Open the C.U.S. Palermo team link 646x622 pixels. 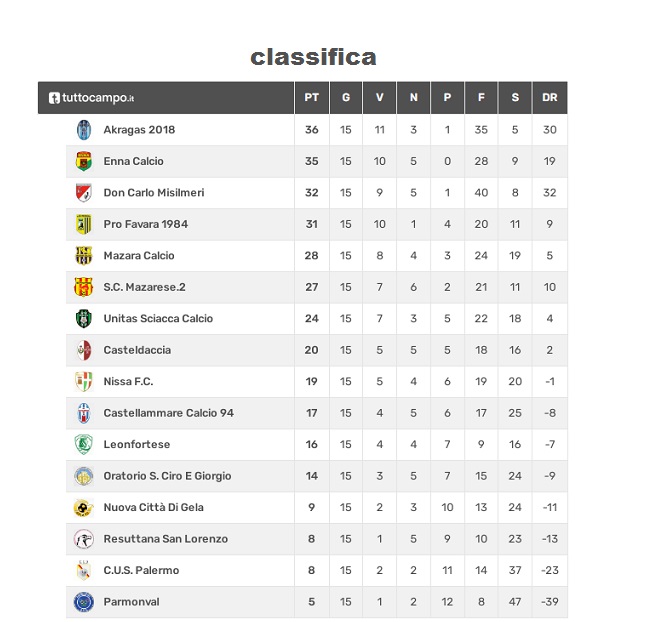tap(141, 571)
